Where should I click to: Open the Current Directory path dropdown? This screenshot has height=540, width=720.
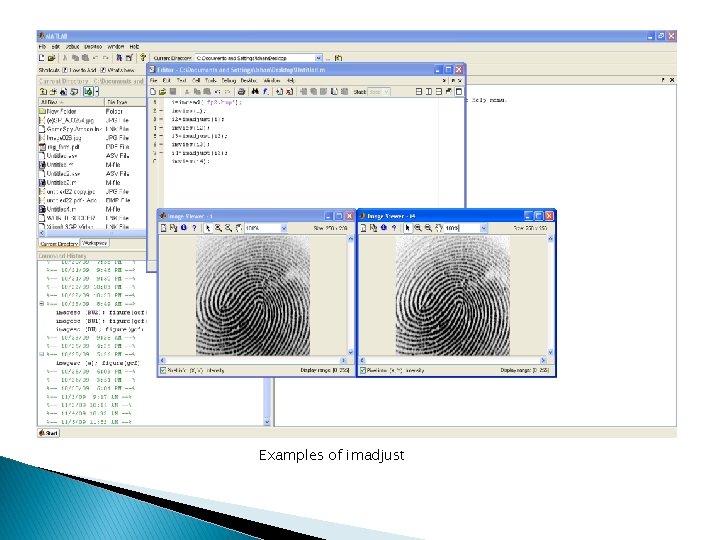(318, 58)
